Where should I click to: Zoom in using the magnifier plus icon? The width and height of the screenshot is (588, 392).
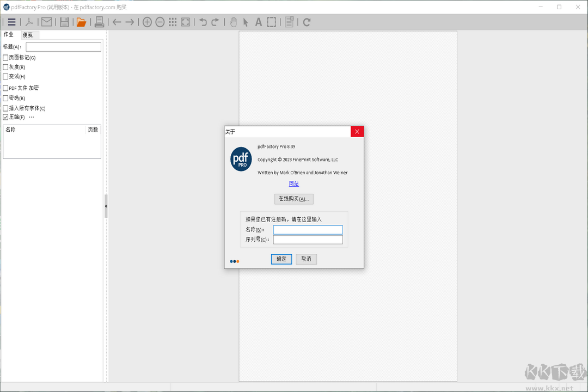tap(147, 22)
